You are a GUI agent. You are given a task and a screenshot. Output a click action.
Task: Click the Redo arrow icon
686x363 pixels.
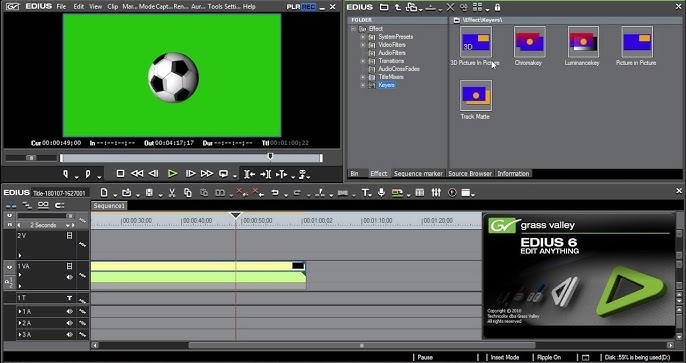click(x=297, y=192)
